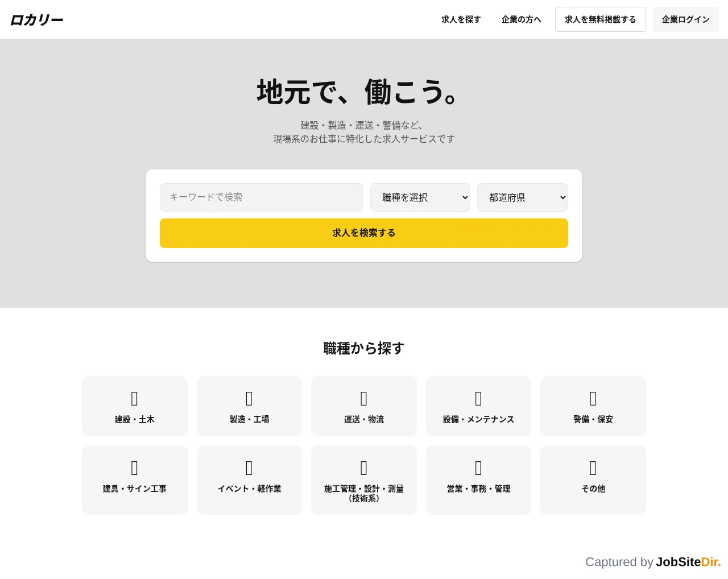The width and height of the screenshot is (728, 579).
Task: Open the 職種を選択 dropdown
Action: click(420, 197)
